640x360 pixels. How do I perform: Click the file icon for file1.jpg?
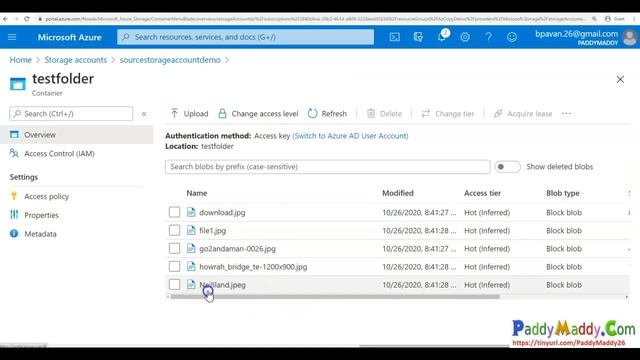tap(191, 230)
